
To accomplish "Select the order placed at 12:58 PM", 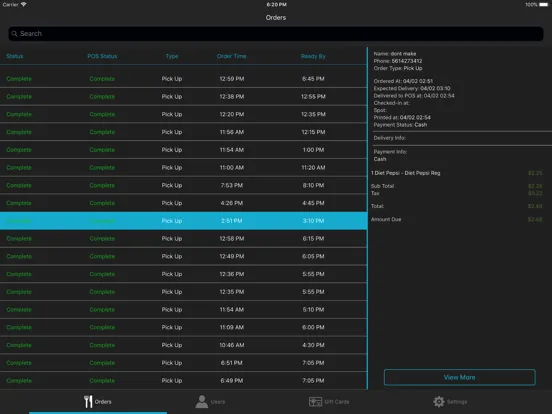I will pyautogui.click(x=183, y=239).
